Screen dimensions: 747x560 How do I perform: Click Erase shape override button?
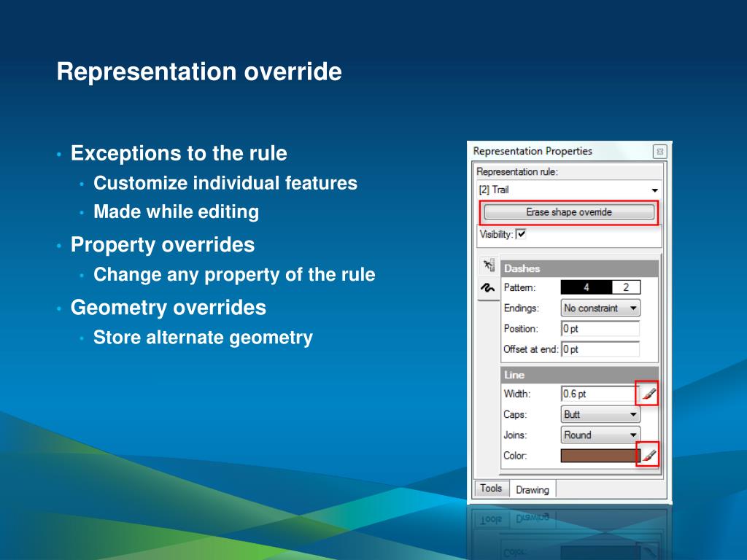tap(569, 212)
